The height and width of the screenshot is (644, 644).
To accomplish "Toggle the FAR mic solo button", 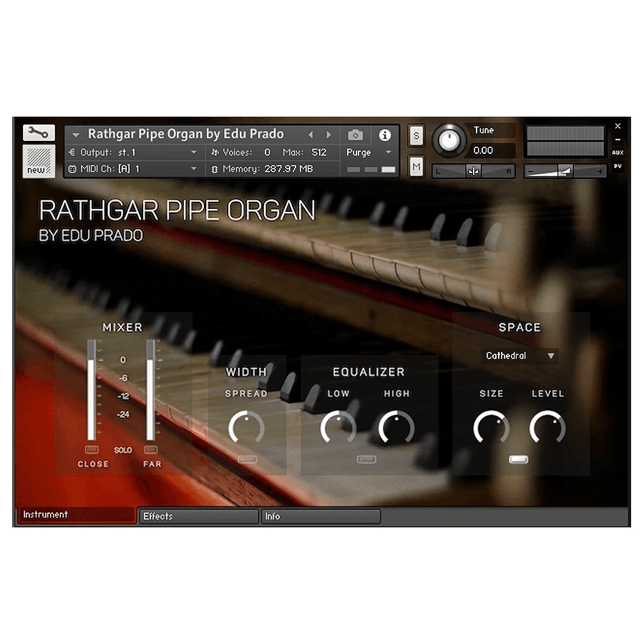I will pos(151,450).
